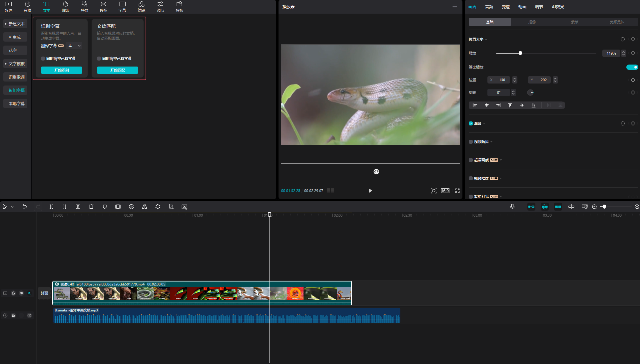
Task: Open the 媒体 media panel
Action: point(9,6)
